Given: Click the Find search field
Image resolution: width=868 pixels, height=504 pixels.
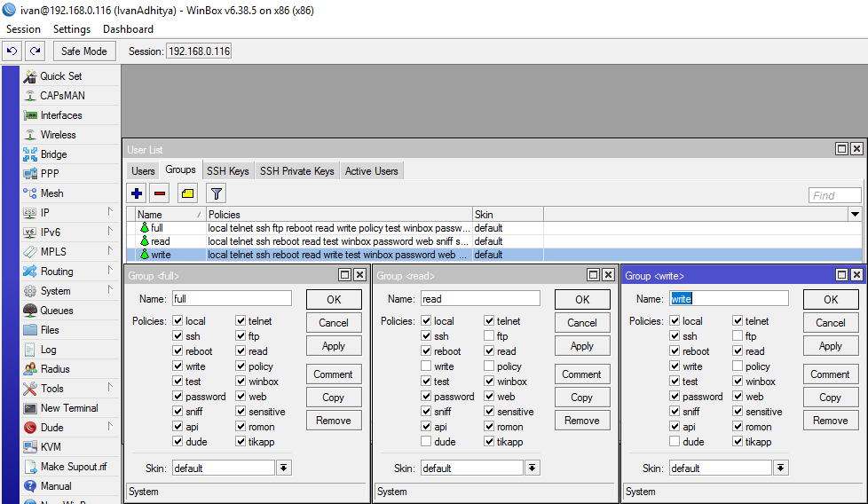Looking at the screenshot, I should pos(835,195).
